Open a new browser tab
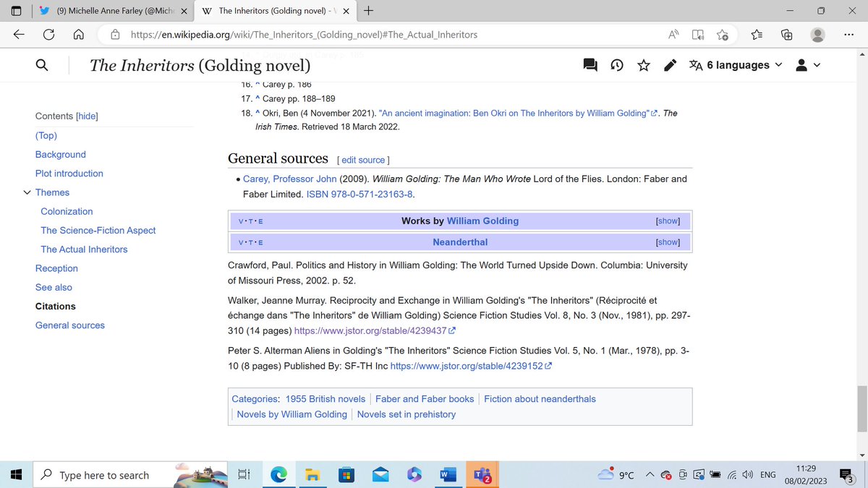Viewport: 868px width, 488px height. pyautogui.click(x=370, y=11)
